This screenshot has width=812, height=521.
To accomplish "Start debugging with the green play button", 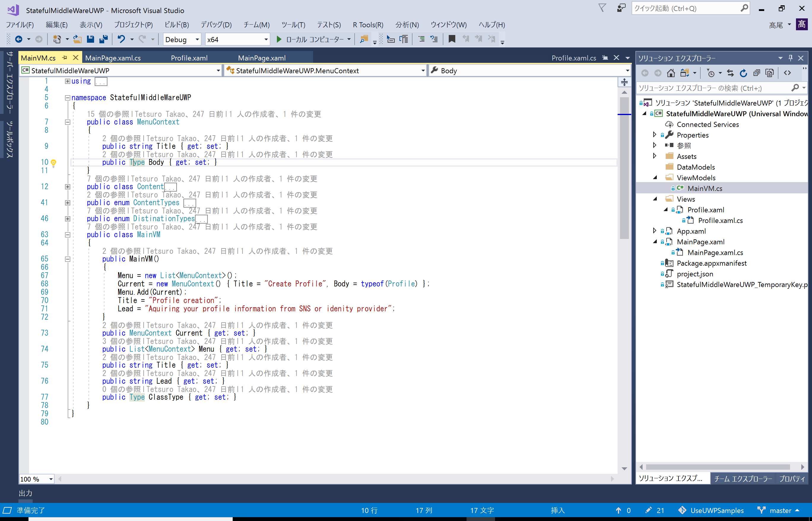I will coord(279,39).
